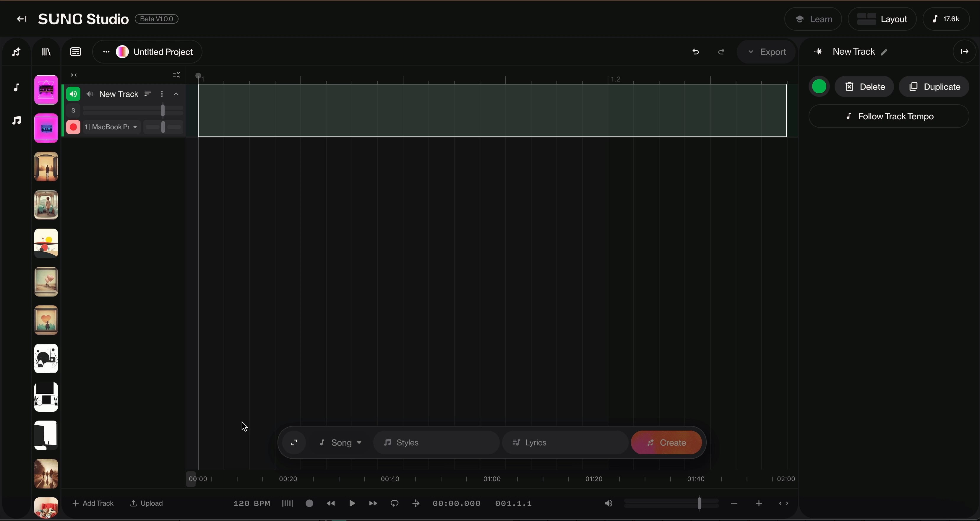The height and width of the screenshot is (521, 980).
Task: Click the undo arrow icon
Action: tap(695, 52)
